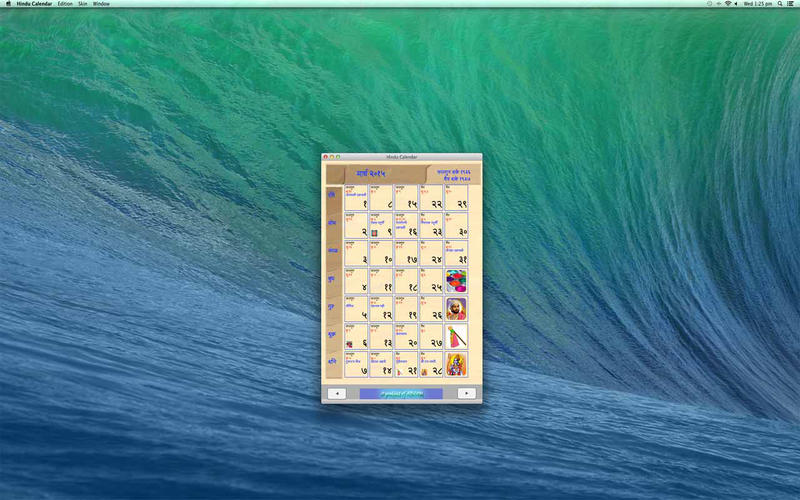Image resolution: width=800 pixels, height=500 pixels.
Task: Open the Window menu
Action: click(101, 4)
